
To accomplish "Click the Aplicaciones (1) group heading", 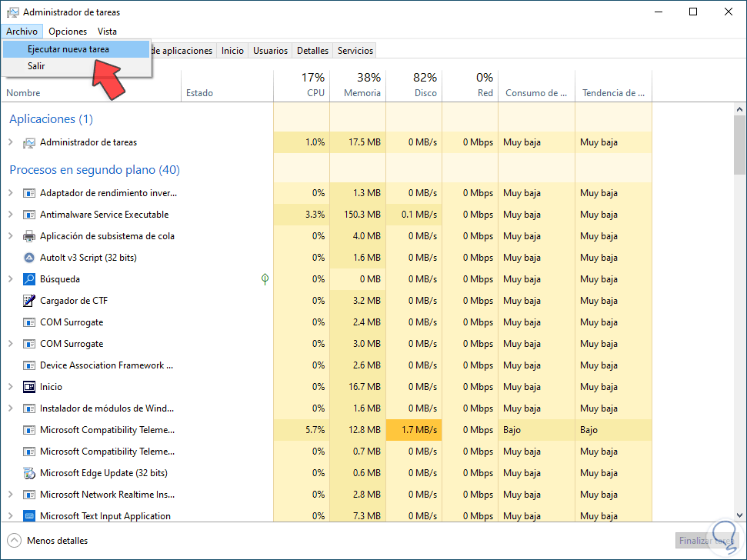I will click(51, 119).
